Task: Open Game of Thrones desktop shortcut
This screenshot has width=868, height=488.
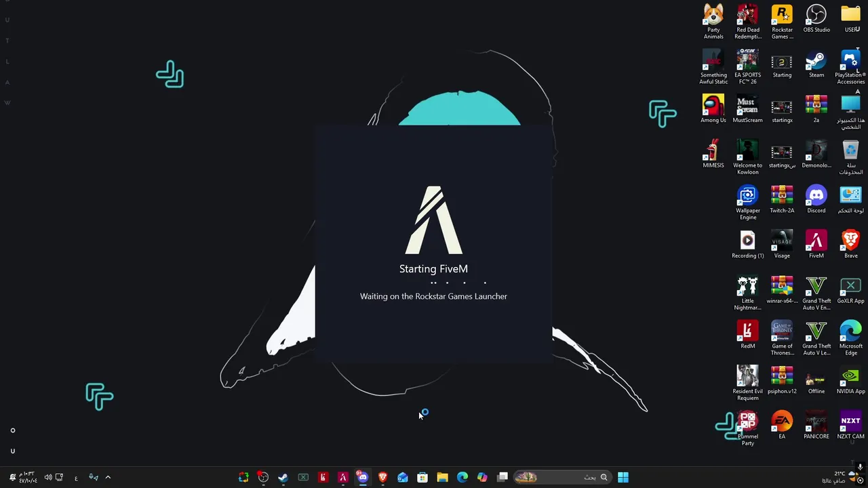Action: [782, 338]
